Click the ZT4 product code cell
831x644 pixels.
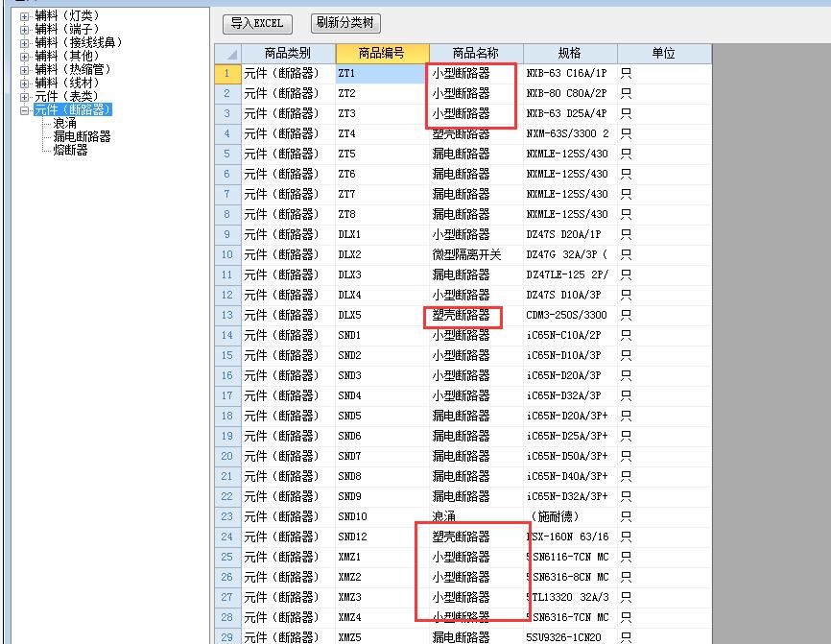[382, 133]
